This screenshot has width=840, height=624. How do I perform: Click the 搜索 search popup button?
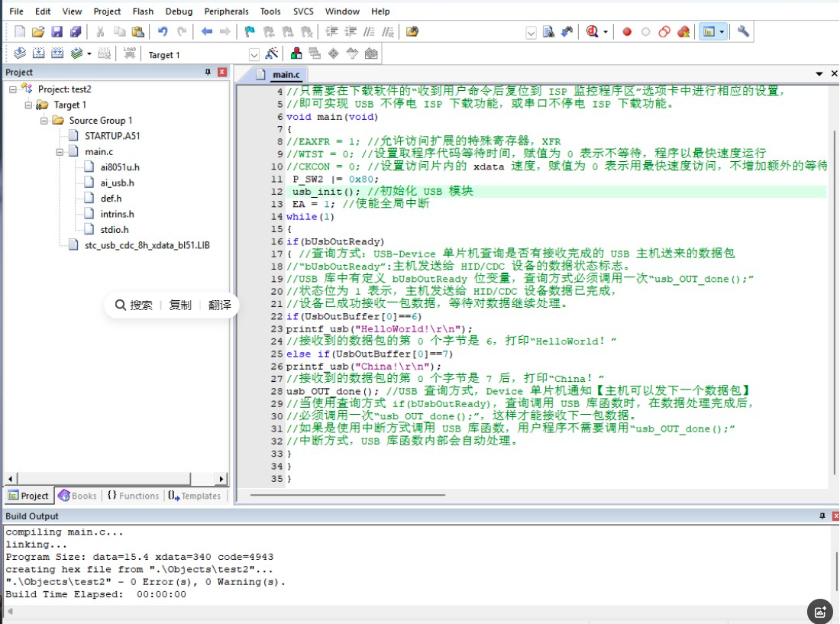[134, 305]
